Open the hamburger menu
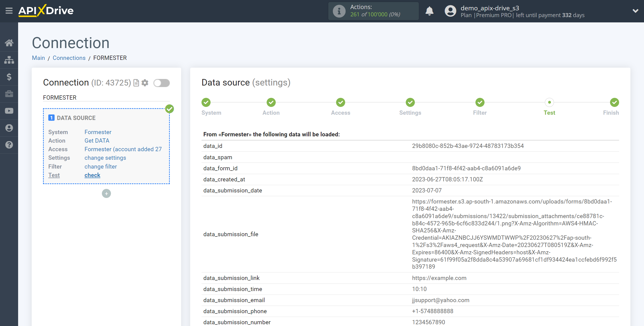 coord(9,11)
